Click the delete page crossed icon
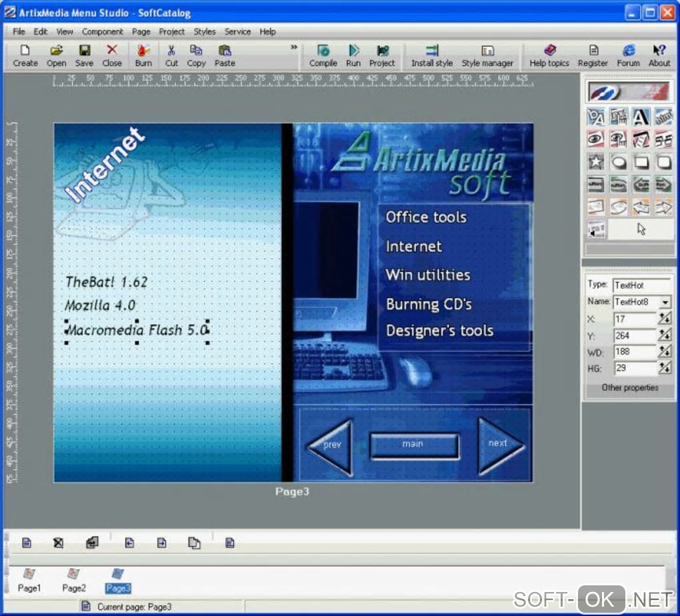Image resolution: width=680 pixels, height=616 pixels. pyautogui.click(x=58, y=543)
